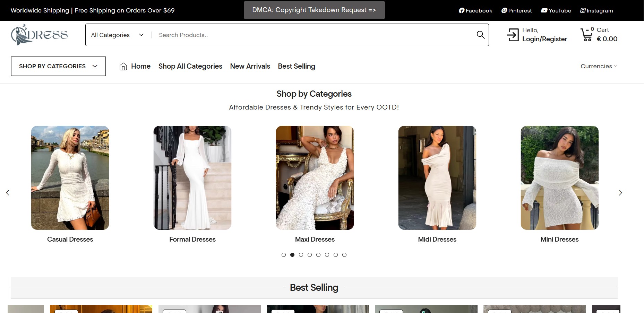Open the store's Facebook page
This screenshot has width=644, height=313.
tap(475, 10)
